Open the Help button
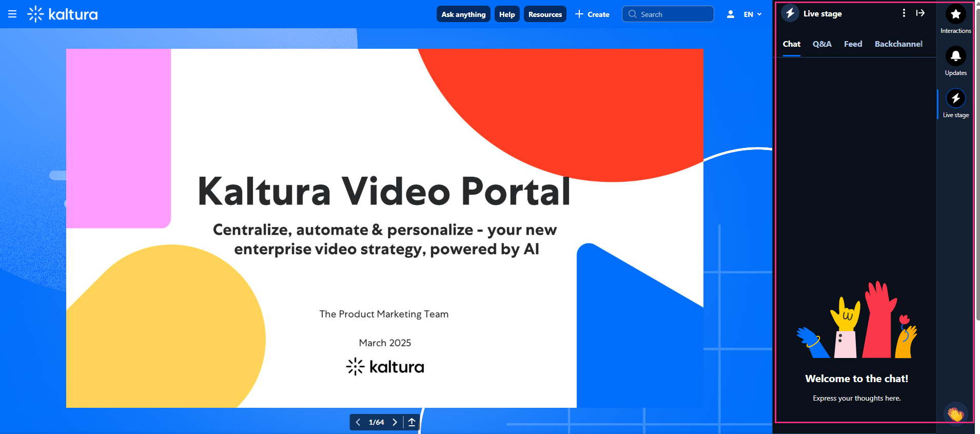This screenshot has height=434, width=980. (507, 14)
